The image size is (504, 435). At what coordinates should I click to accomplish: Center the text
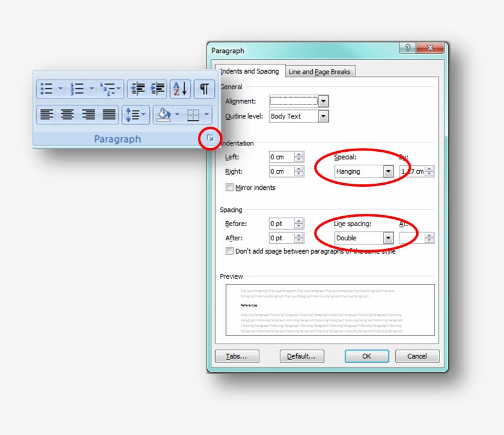[x=67, y=114]
